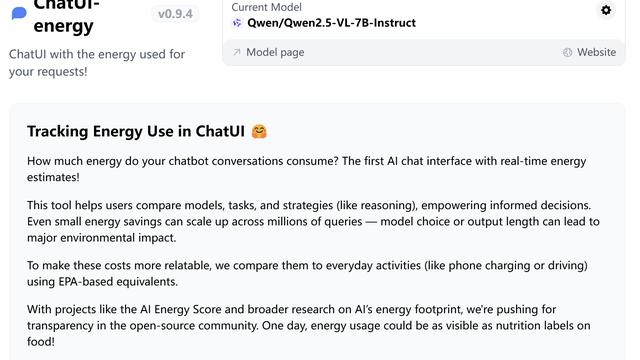Click the Current Model label
This screenshot has height=360, width=640.
[x=267, y=7]
